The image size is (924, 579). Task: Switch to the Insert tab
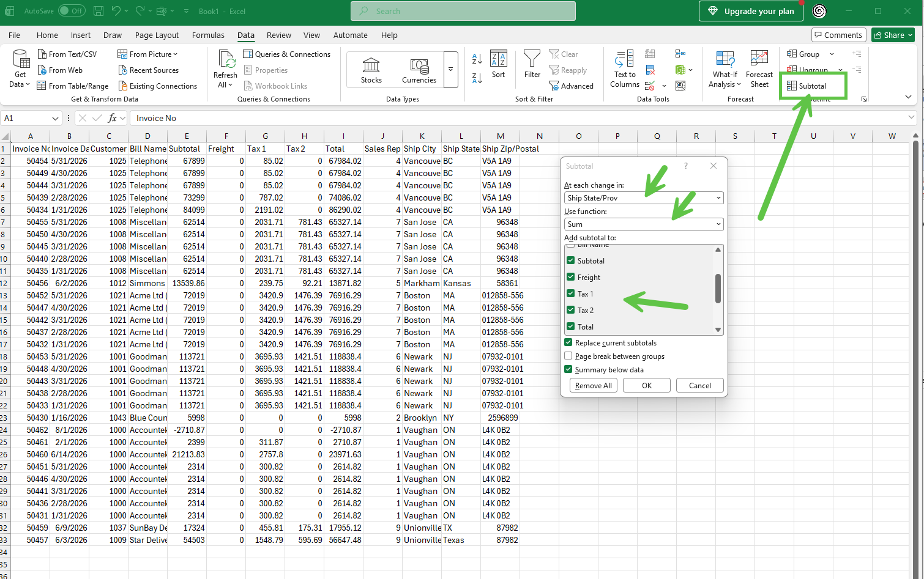(80, 35)
